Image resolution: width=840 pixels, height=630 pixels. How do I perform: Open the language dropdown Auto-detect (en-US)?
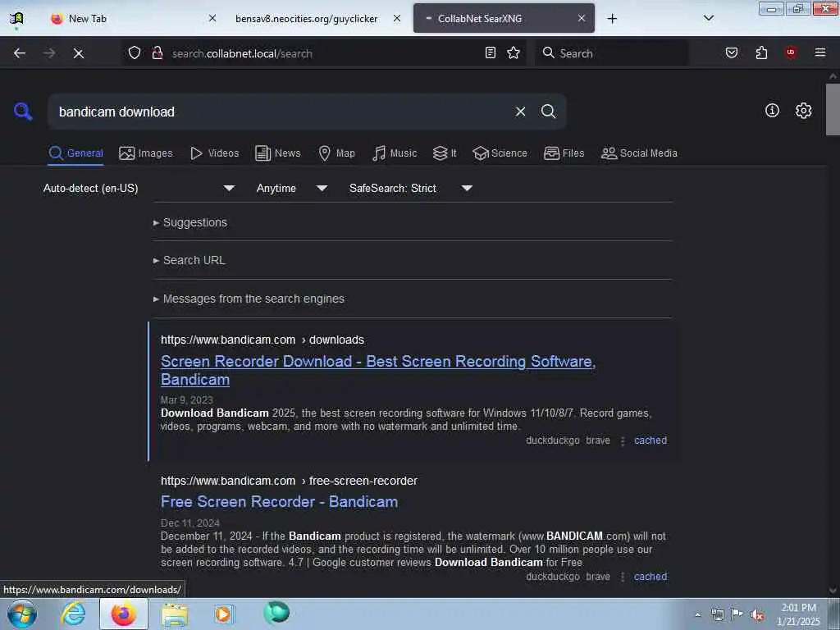(139, 188)
